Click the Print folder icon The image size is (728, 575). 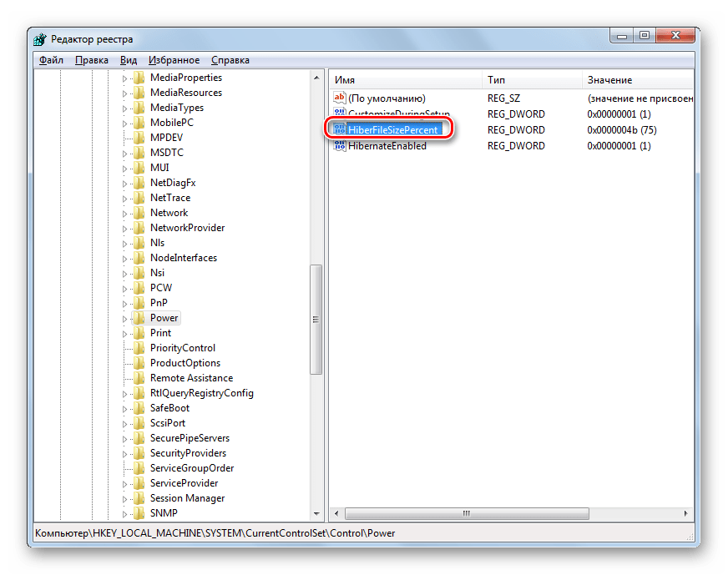pyautogui.click(x=139, y=333)
